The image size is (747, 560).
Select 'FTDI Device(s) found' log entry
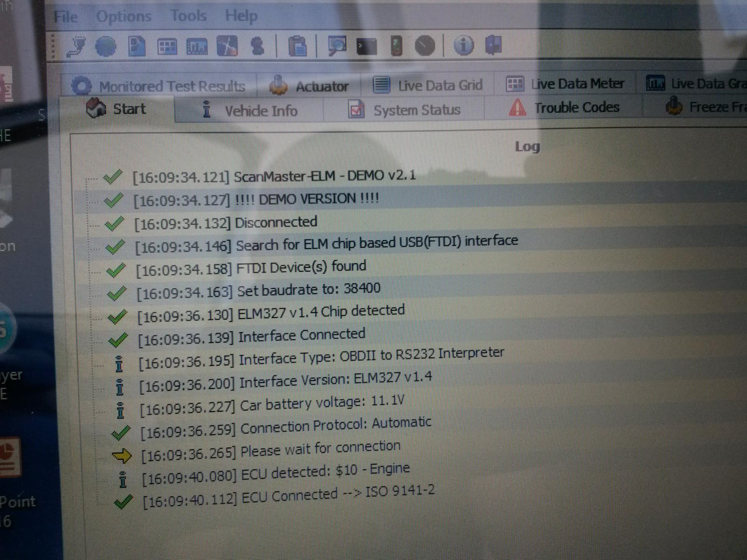tap(251, 268)
